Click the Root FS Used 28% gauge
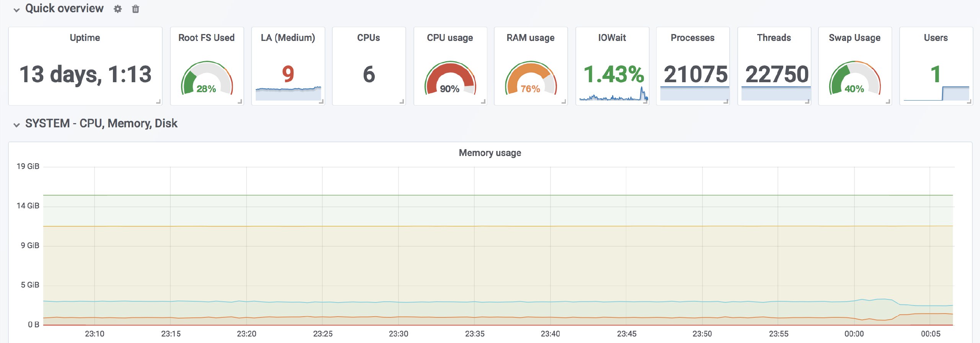 [x=207, y=78]
